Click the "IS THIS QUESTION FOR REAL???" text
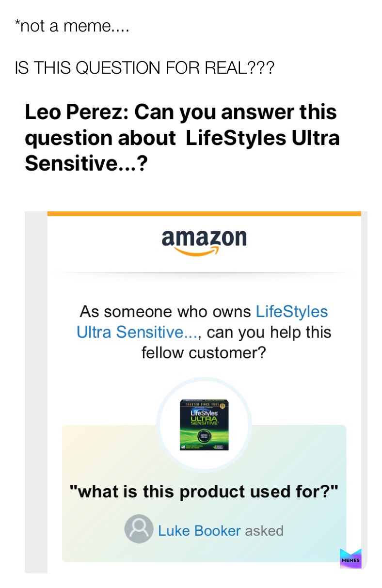Screen dimensions: 382x588 tap(144, 68)
